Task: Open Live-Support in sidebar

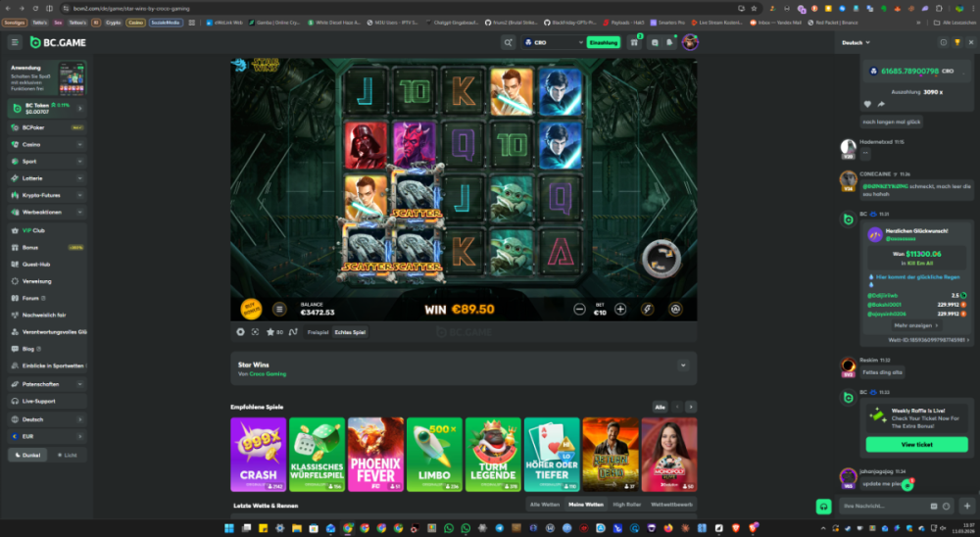Action: [x=47, y=402]
